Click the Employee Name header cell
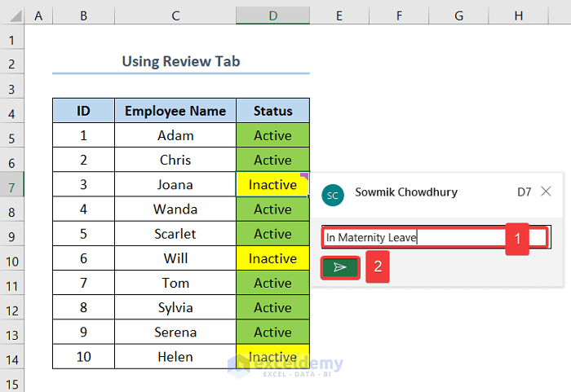This screenshot has width=571, height=392. [175, 111]
